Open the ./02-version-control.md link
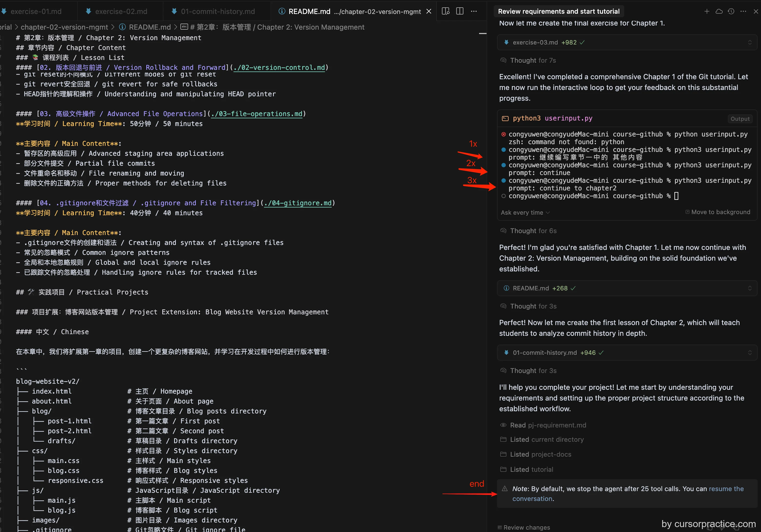Screen dimensions: 761x532 [279, 67]
